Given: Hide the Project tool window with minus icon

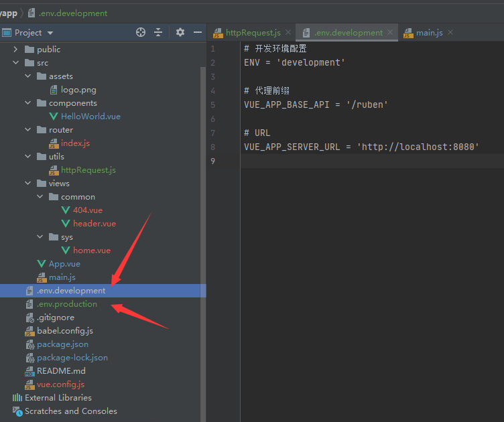Looking at the screenshot, I should tap(198, 32).
